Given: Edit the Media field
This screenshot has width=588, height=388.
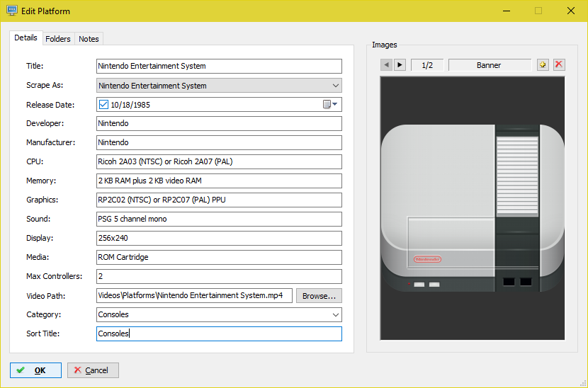Looking at the screenshot, I should tap(219, 257).
